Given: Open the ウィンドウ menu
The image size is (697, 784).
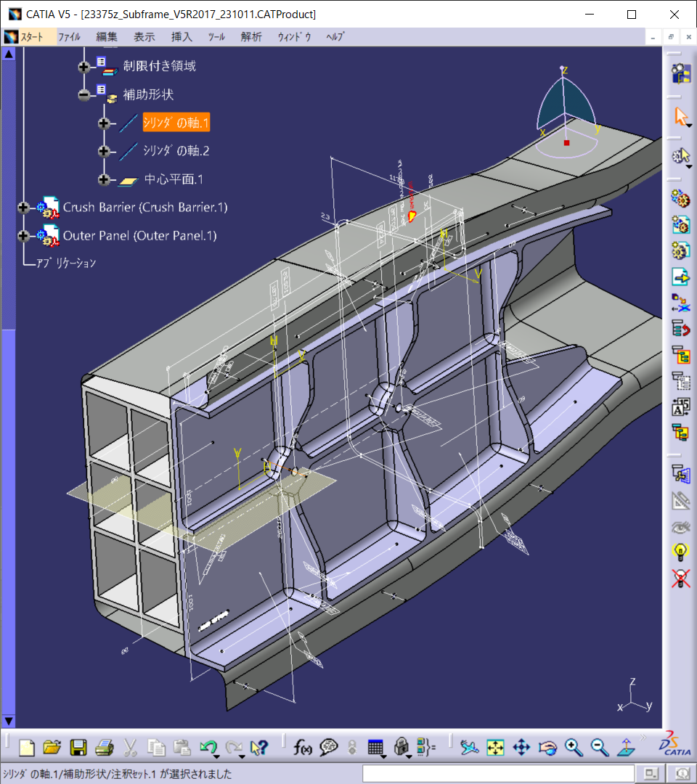Looking at the screenshot, I should pyautogui.click(x=294, y=37).
